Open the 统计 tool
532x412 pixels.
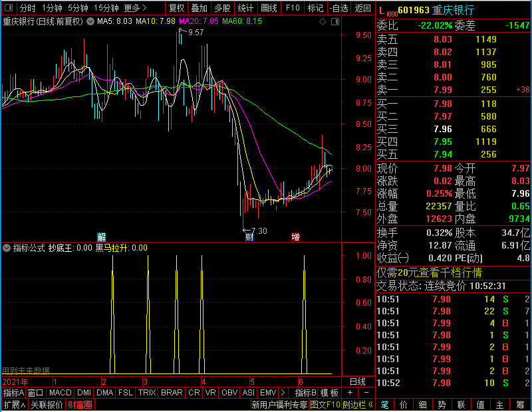click(245, 8)
